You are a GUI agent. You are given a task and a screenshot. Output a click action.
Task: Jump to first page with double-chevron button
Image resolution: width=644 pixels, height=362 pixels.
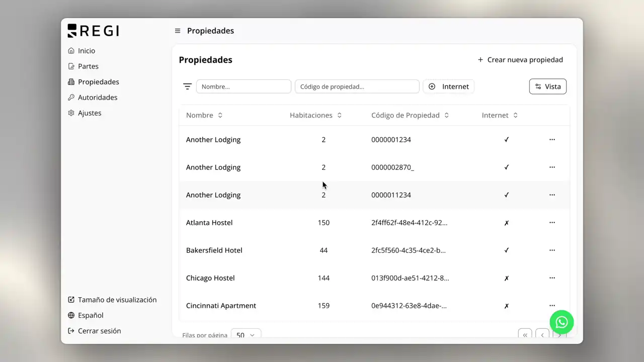(525, 334)
